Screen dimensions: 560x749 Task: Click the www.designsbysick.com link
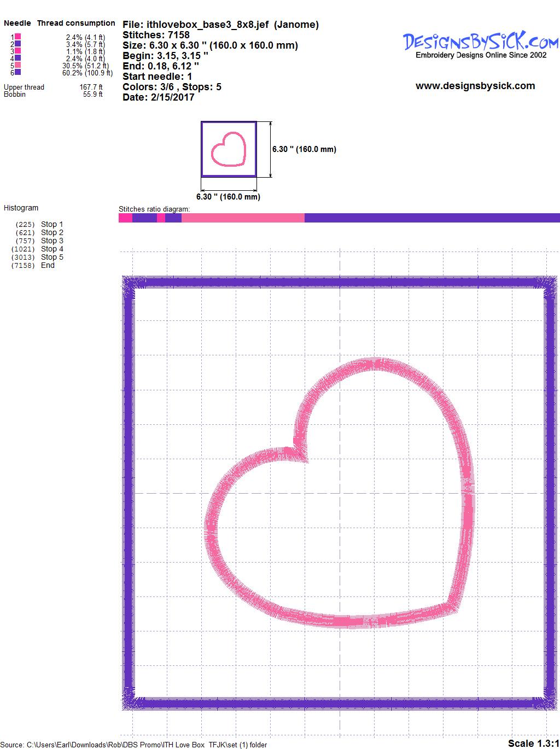click(475, 86)
